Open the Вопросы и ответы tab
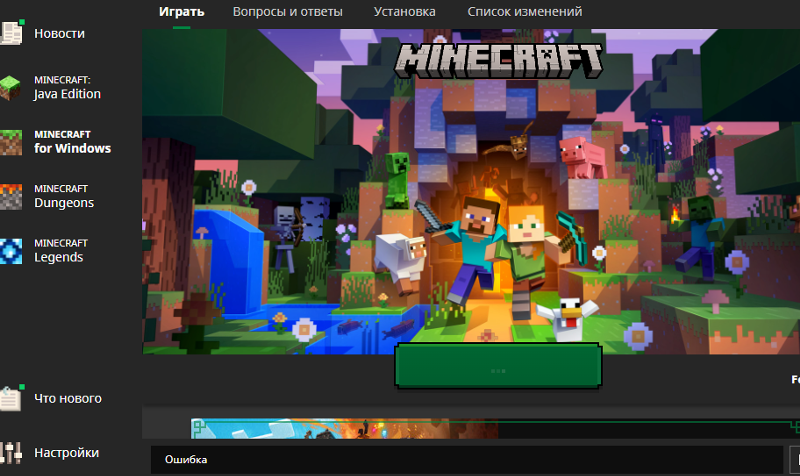 click(x=288, y=12)
